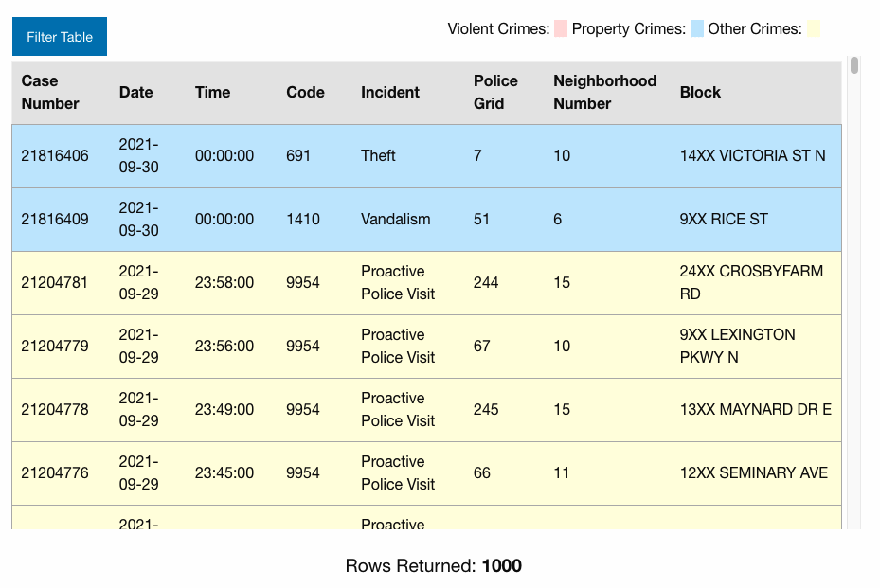Click case number 21204781 cell

(x=55, y=283)
